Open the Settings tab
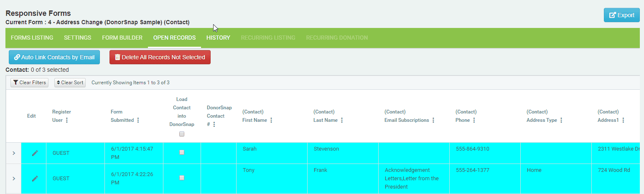The height and width of the screenshot is (194, 644). pos(77,38)
